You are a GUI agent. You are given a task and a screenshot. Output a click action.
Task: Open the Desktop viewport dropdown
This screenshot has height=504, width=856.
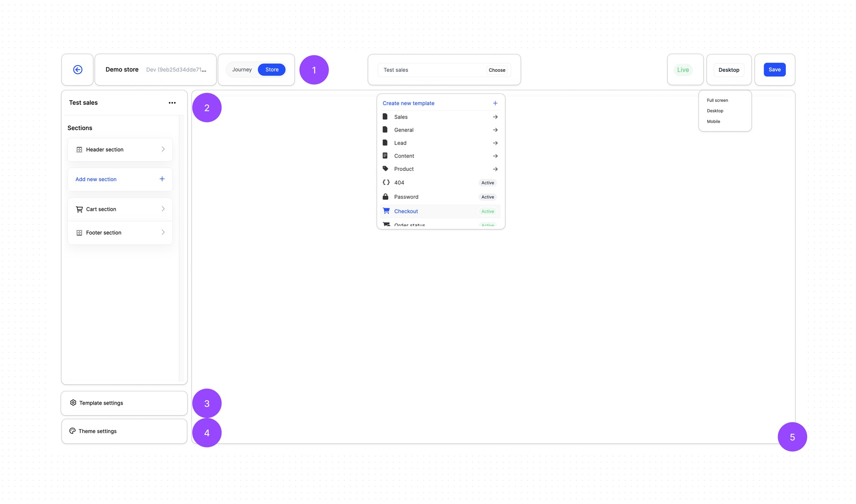(729, 70)
